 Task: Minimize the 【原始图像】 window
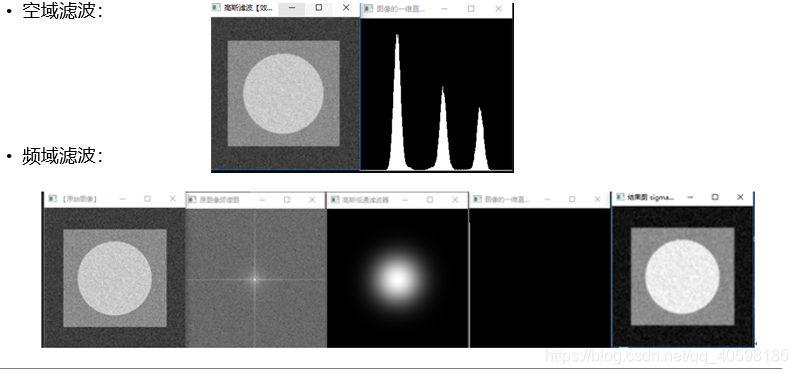(123, 199)
